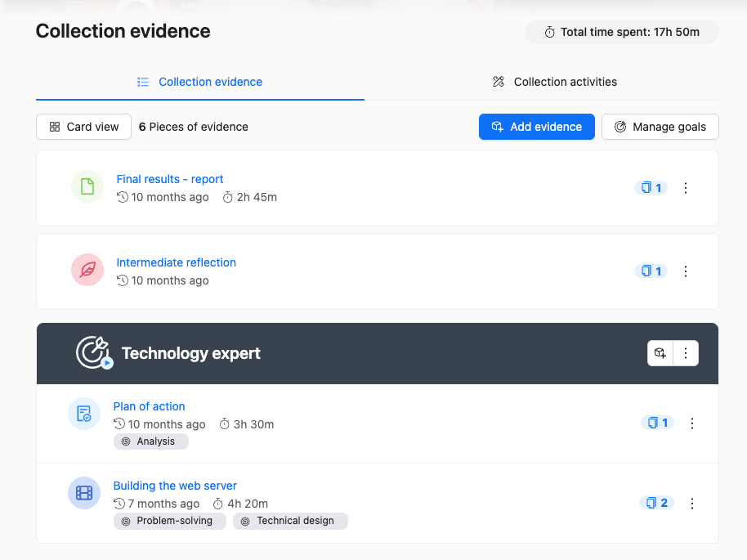The height and width of the screenshot is (560, 747).
Task: Click the film icon for Building the web server
Action: pyautogui.click(x=84, y=493)
